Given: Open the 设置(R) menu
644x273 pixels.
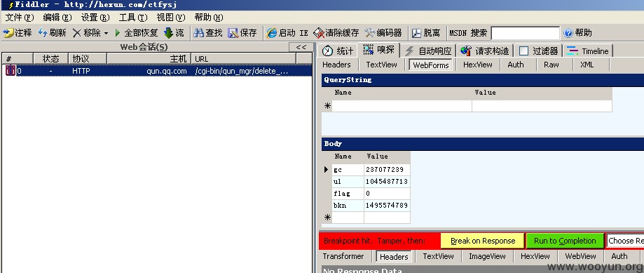Looking at the screenshot, I should (x=95, y=18).
